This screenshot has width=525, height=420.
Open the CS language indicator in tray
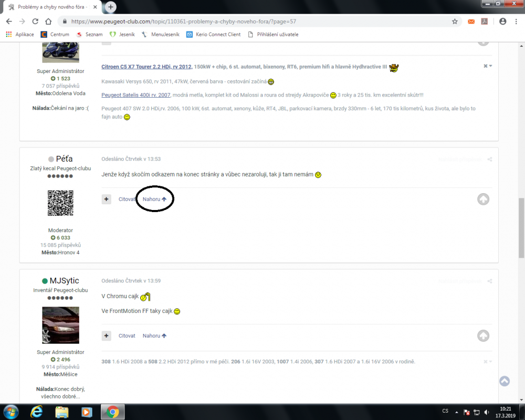[445, 411]
